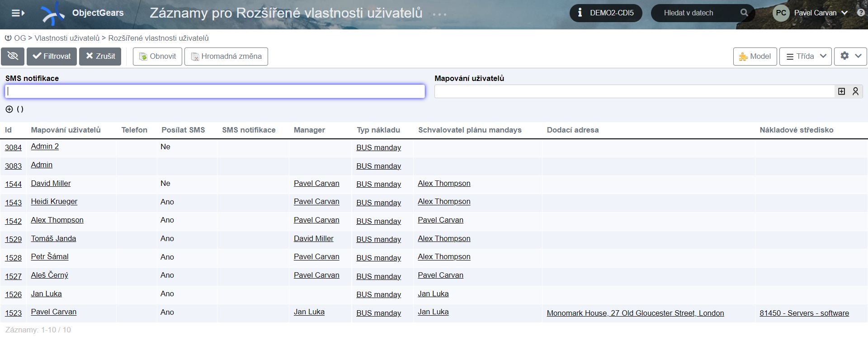Image resolution: width=868 pixels, height=341 pixels.
Task: Open record Id 1544
Action: [13, 184]
